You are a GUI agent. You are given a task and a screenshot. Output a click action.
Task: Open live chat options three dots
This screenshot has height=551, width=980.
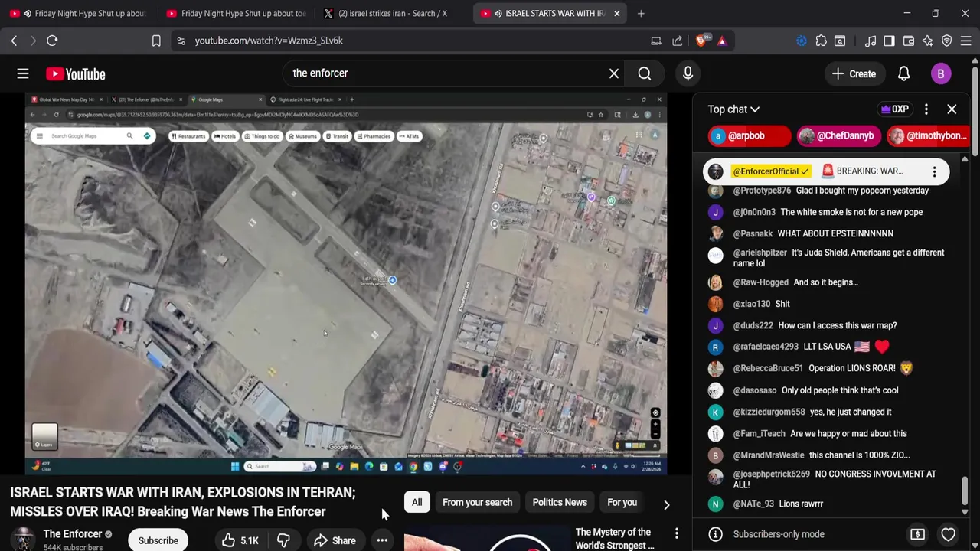[926, 109]
